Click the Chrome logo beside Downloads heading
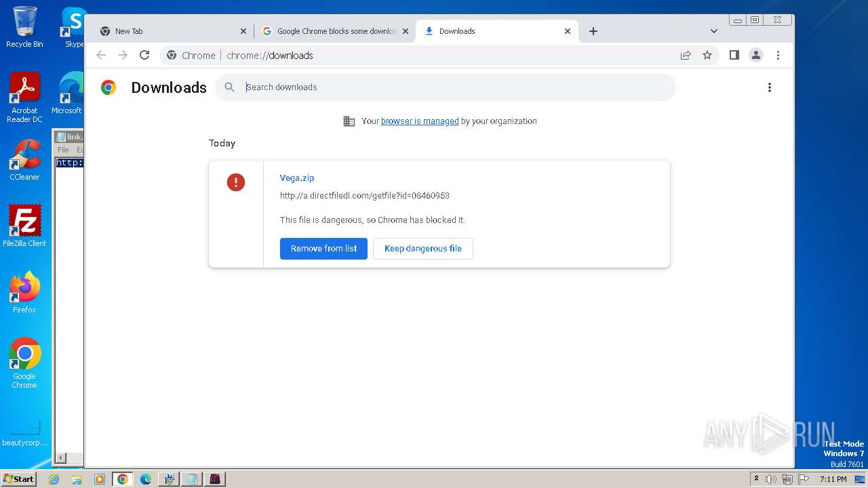 (108, 87)
